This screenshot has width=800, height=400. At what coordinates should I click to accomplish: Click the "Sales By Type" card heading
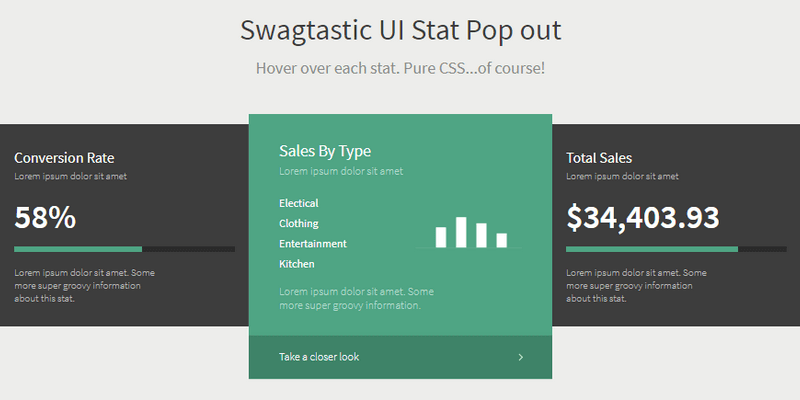(x=325, y=151)
